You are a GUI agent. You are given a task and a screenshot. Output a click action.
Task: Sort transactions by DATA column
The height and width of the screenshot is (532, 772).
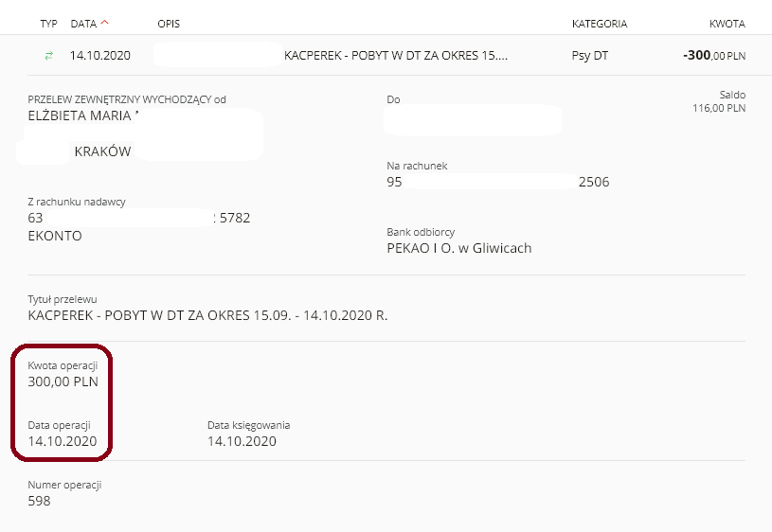tap(83, 24)
